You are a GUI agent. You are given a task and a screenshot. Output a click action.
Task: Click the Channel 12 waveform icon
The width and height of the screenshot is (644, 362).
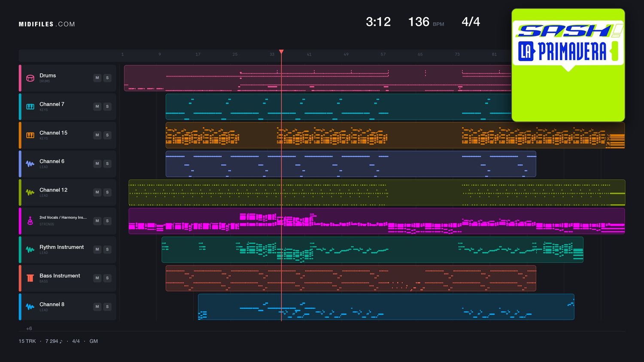pyautogui.click(x=30, y=192)
